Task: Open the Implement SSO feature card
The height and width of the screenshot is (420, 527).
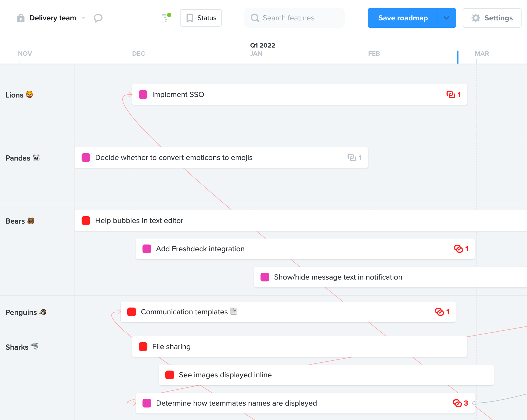Action: tap(300, 95)
